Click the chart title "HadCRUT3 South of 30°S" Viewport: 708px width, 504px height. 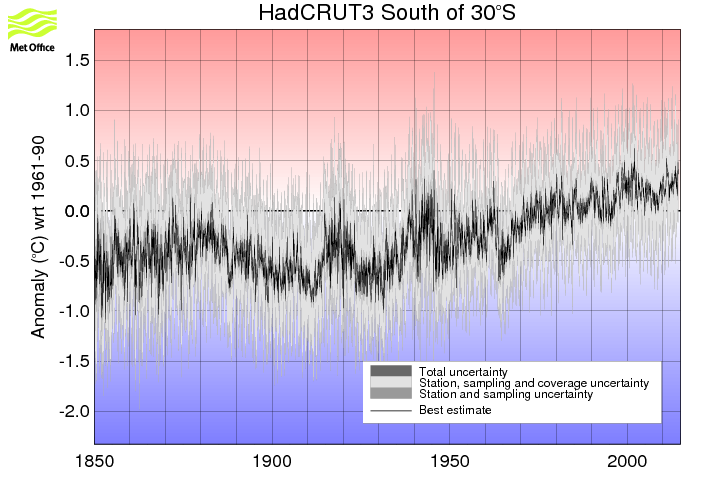[387, 13]
